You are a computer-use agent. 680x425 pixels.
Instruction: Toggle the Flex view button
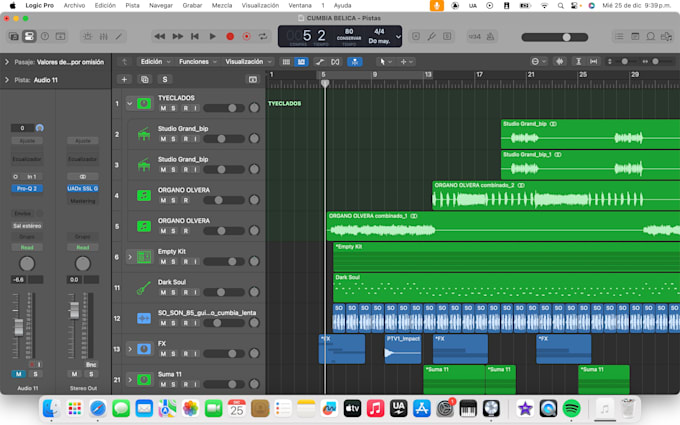[x=335, y=62]
